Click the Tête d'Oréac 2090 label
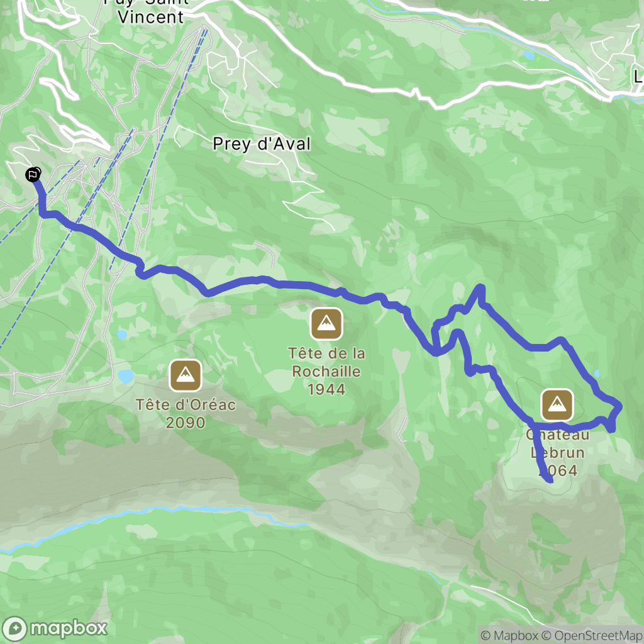The height and width of the screenshot is (644, 644). tap(186, 414)
